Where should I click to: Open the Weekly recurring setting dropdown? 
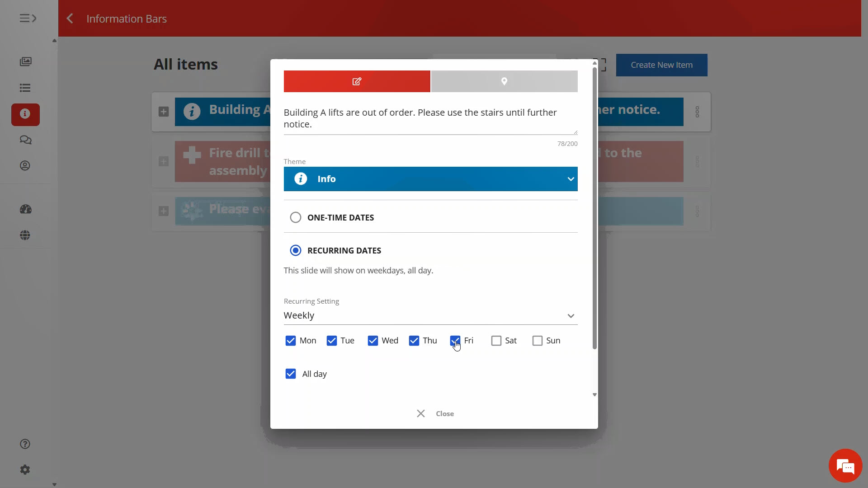(430, 315)
